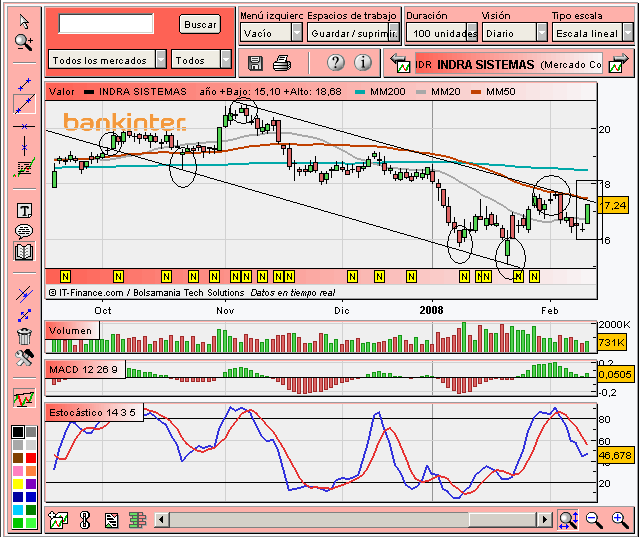The height and width of the screenshot is (539, 641).
Task: Select the trend line drawing tool
Action: click(24, 104)
